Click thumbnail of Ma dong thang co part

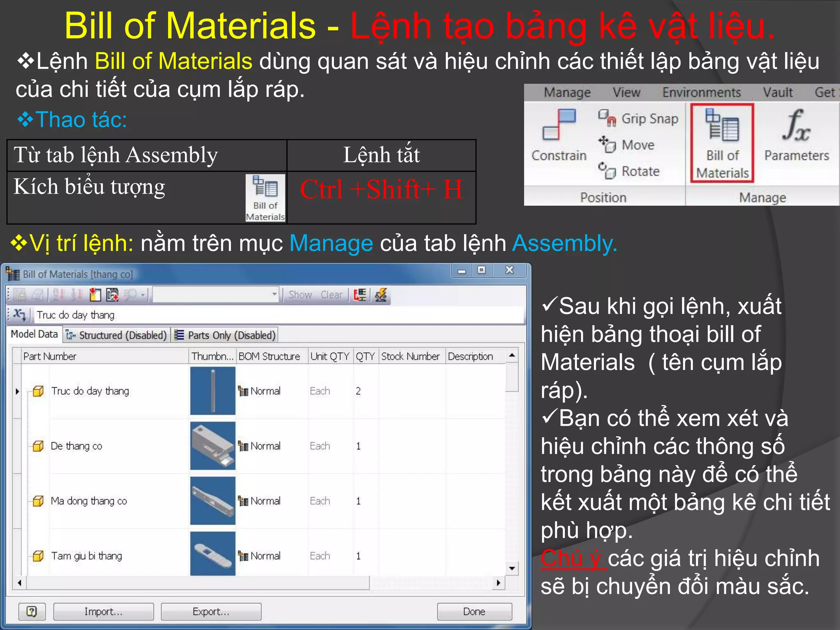pos(213,501)
